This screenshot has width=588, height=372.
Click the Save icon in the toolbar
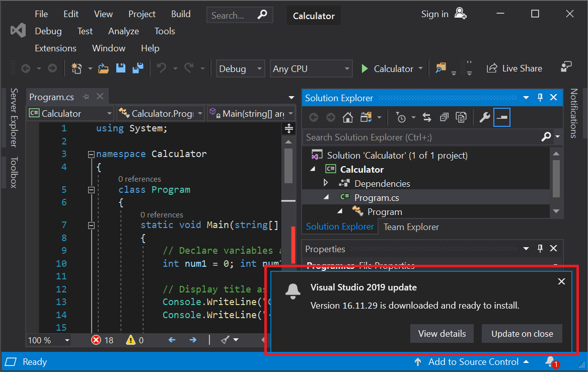[x=121, y=68]
